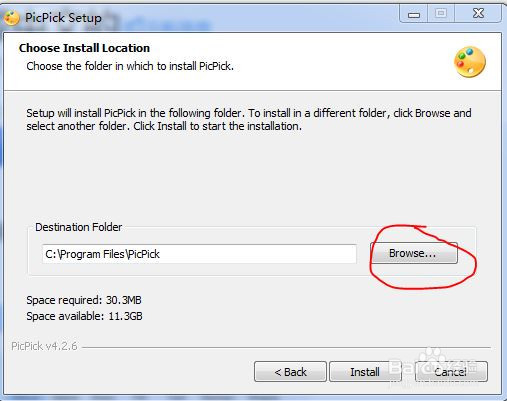
Task: Close the setup window with the X
Action: click(478, 14)
